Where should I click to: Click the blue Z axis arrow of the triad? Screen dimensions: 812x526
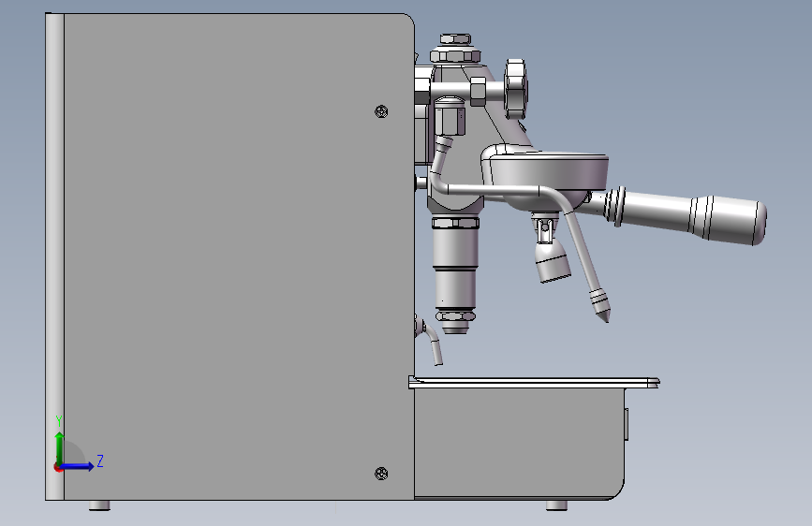point(78,466)
